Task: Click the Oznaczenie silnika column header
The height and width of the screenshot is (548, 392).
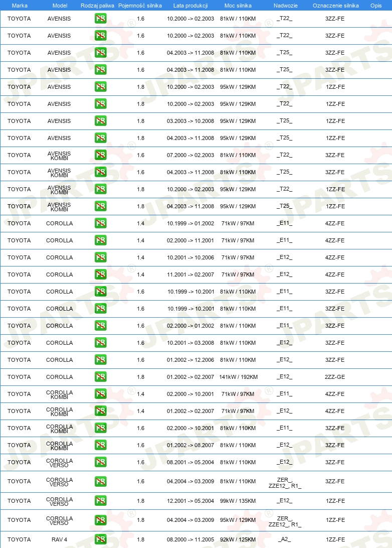Action: click(336, 6)
